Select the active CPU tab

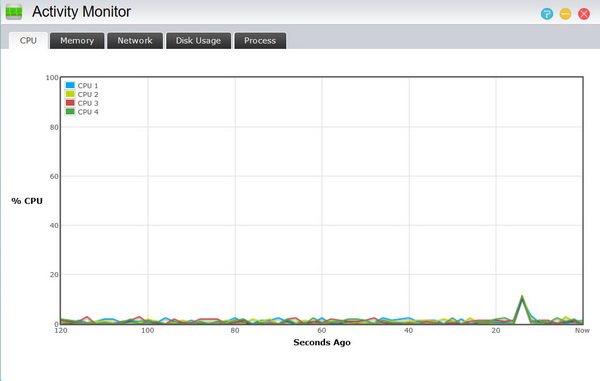coord(28,41)
